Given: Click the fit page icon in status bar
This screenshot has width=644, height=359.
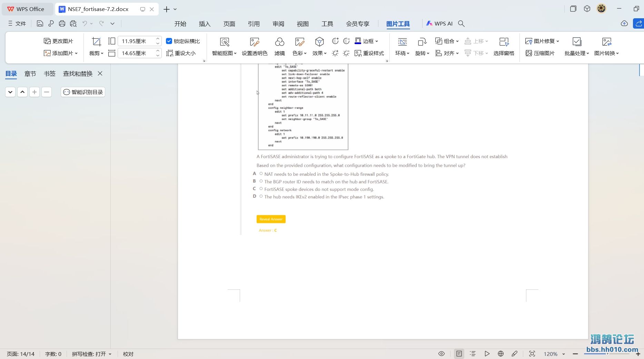Looking at the screenshot, I should tap(532, 354).
